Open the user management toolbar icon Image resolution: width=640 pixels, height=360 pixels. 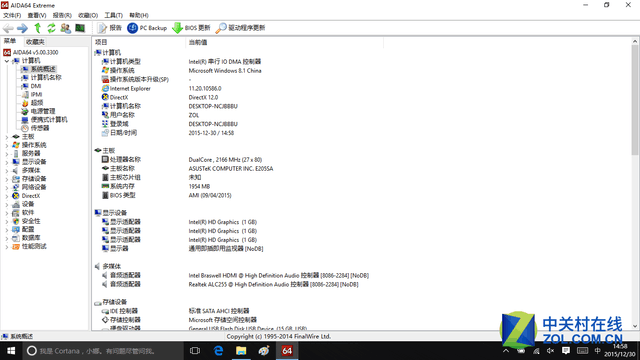65,28
